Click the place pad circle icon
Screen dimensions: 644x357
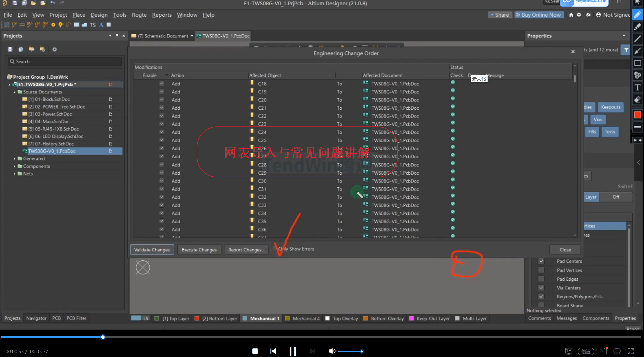tap(53, 25)
